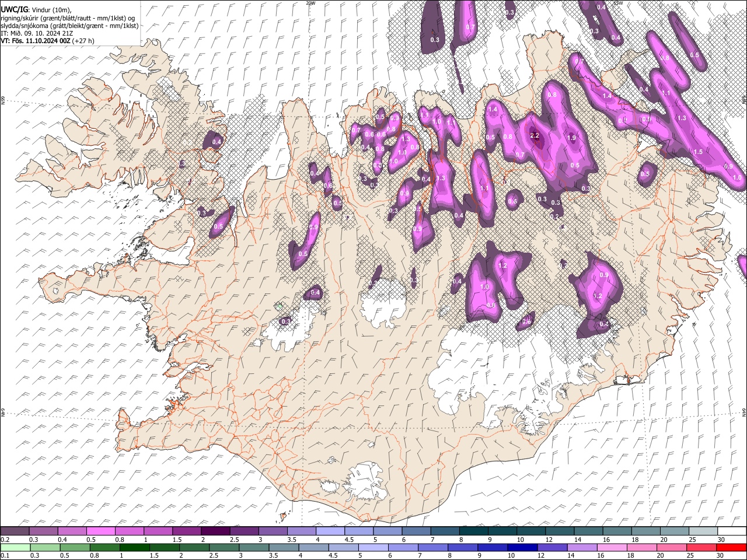Click the bright red swatch after 30 in rain scale
747x560 pixels.
tap(731, 547)
